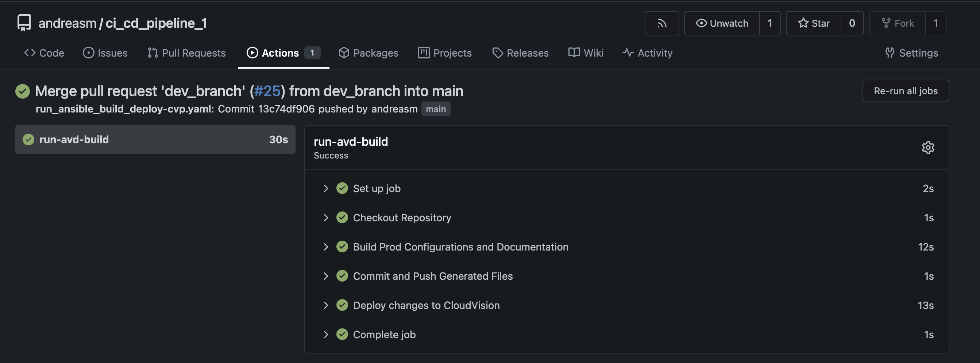This screenshot has height=363, width=980.
Task: Click the green check beside the Merge title
Action: 23,91
